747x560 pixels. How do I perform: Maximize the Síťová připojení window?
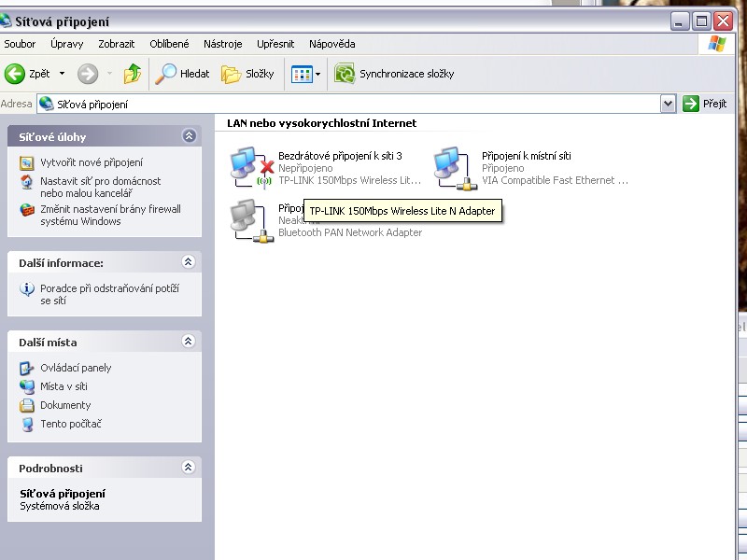click(x=701, y=21)
